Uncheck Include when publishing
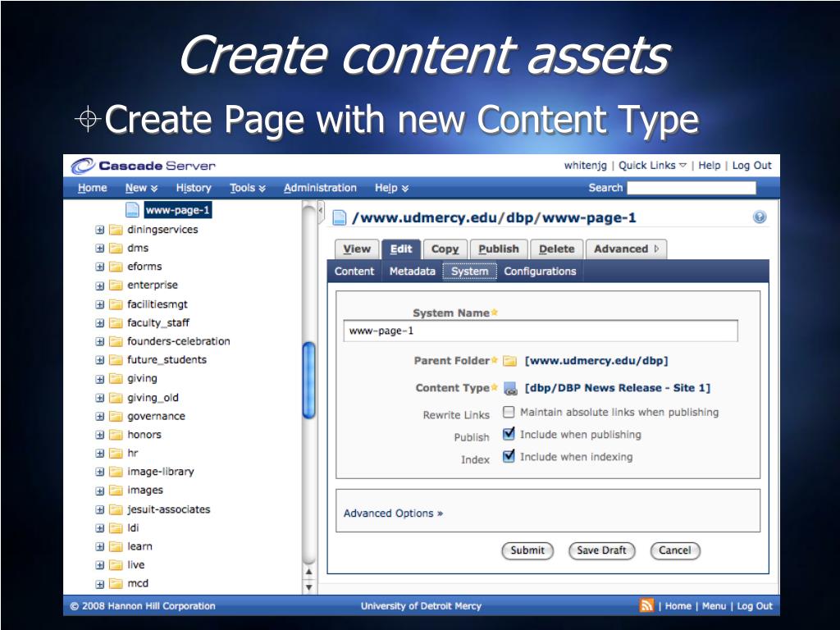The image size is (840, 630). [x=509, y=434]
